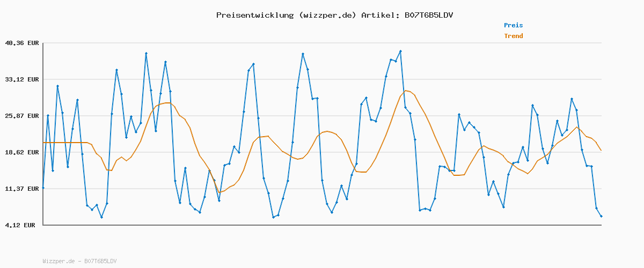Click the blue "Preis" legend label
This screenshot has height=268, width=644.
coord(513,25)
